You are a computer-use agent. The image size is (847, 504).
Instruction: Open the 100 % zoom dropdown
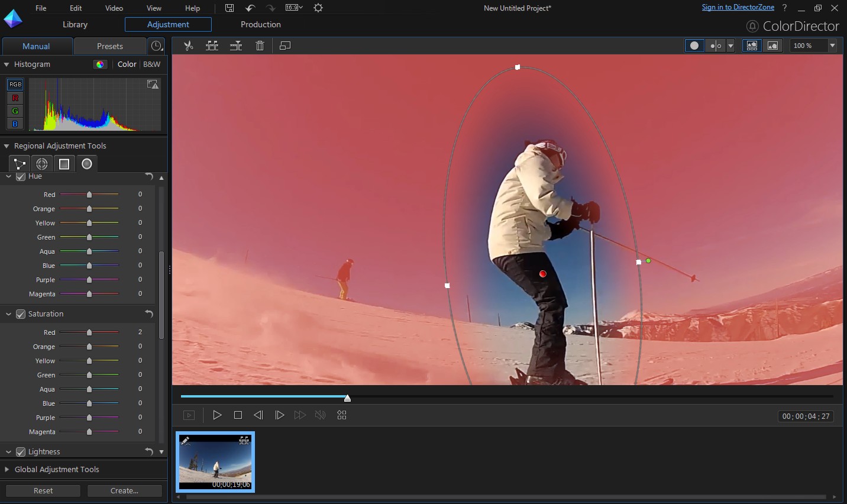pyautogui.click(x=832, y=46)
